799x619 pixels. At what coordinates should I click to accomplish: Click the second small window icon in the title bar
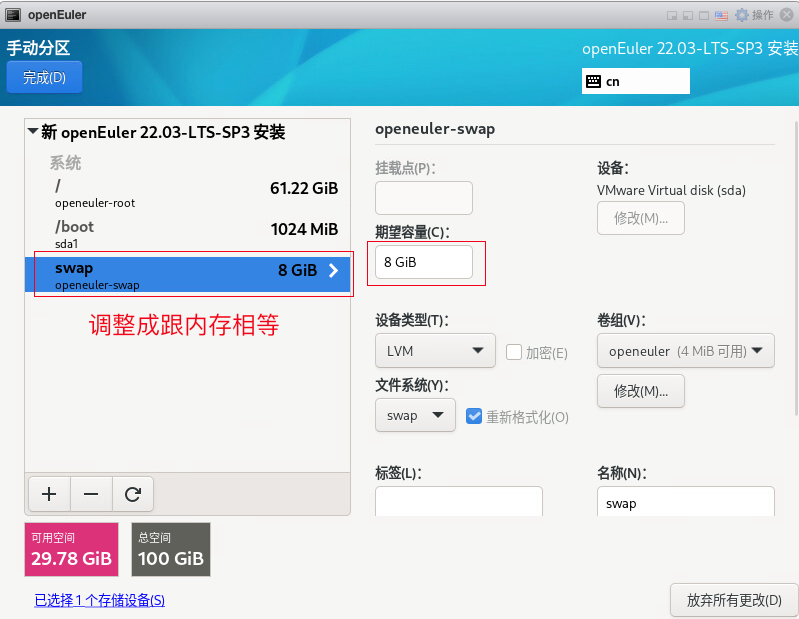tap(688, 16)
